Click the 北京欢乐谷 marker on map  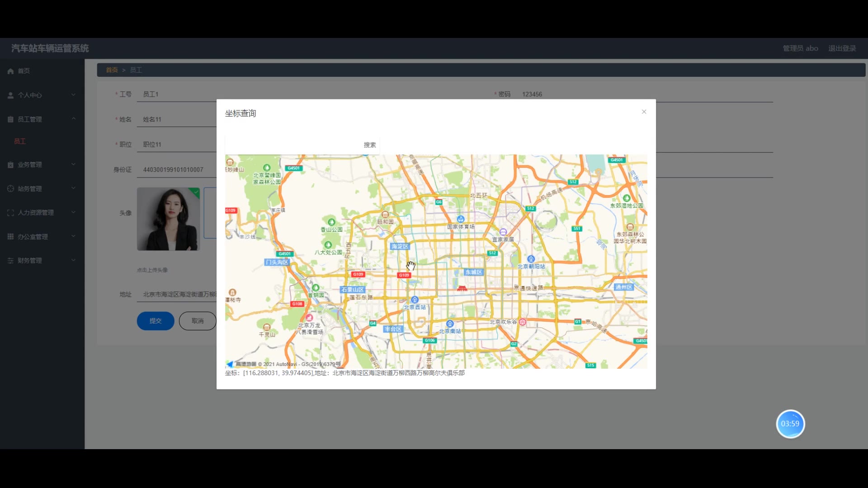[x=523, y=322]
